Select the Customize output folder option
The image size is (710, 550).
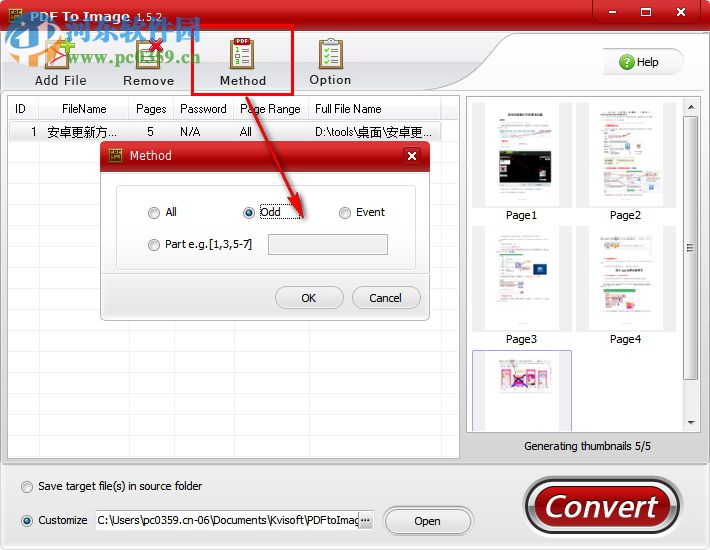(x=27, y=521)
